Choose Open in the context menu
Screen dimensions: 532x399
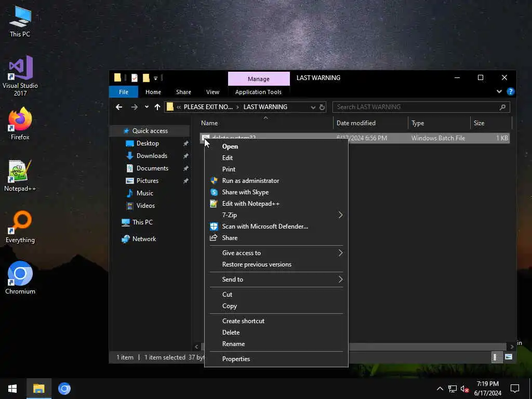[276, 147]
